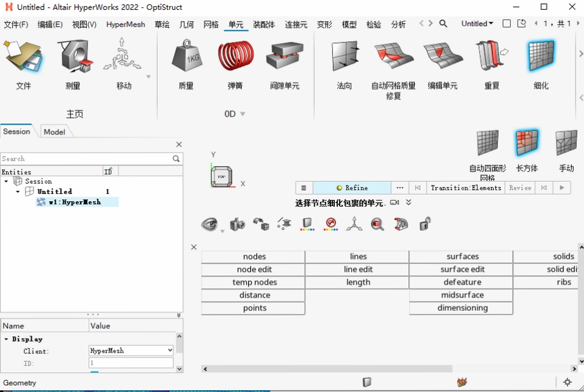Click the ellipsis options in guide bar
584x392 pixels.
[x=400, y=188]
